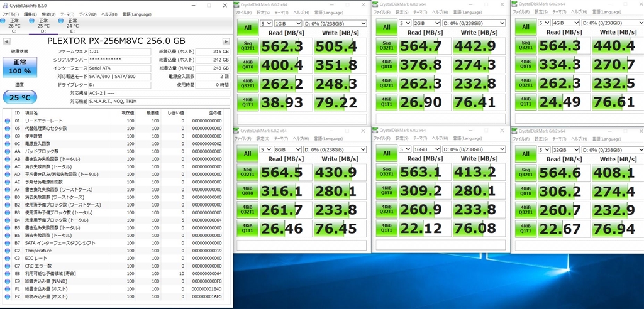Open 言語(Language) menu in CrystalDiskInfo

tap(136, 14)
